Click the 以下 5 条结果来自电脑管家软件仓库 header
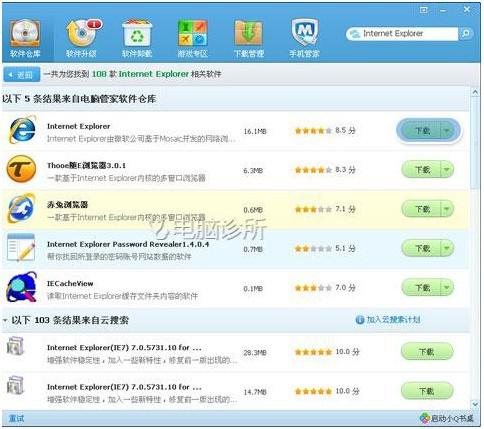Image resolution: width=484 pixels, height=429 pixels. click(79, 99)
